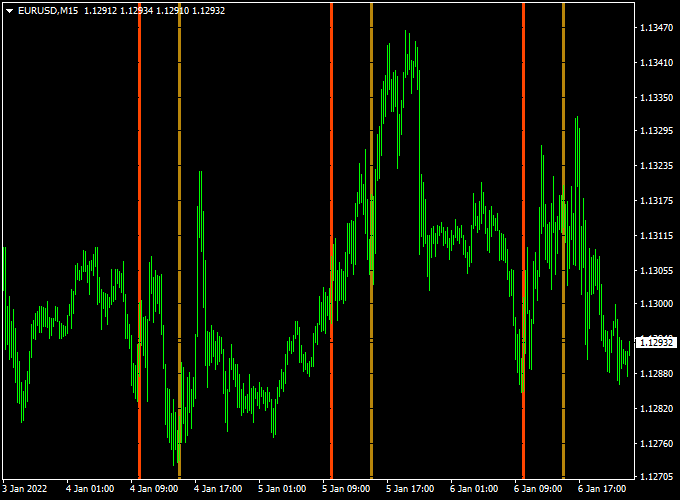Click the 1.13115 price scale label
This screenshot has width=680, height=500.
(657, 235)
